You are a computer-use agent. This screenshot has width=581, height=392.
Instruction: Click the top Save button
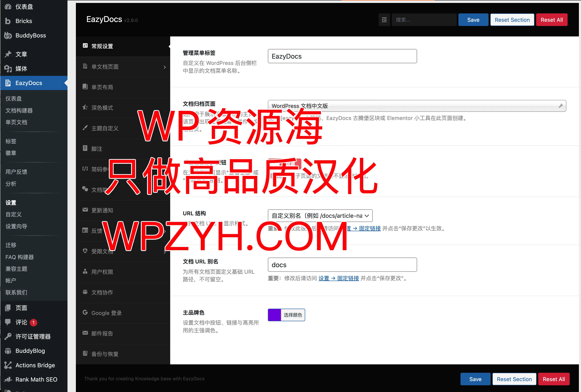click(x=473, y=20)
